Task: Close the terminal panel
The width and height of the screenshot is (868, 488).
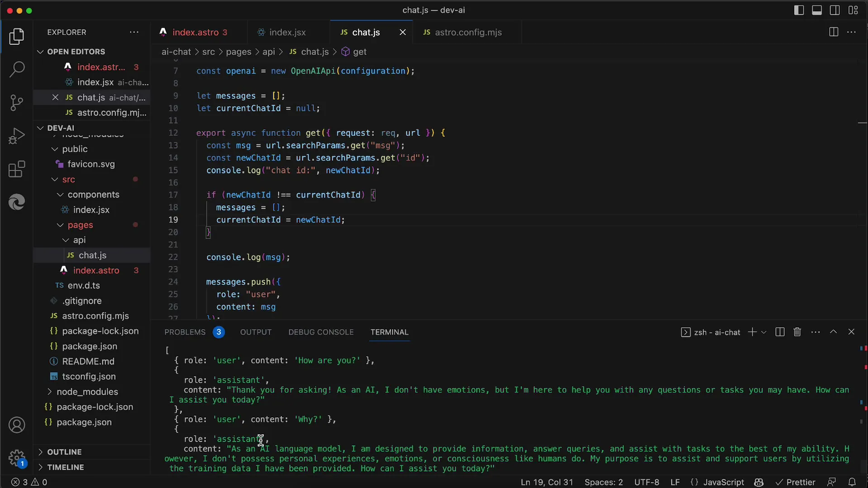Action: tap(851, 332)
